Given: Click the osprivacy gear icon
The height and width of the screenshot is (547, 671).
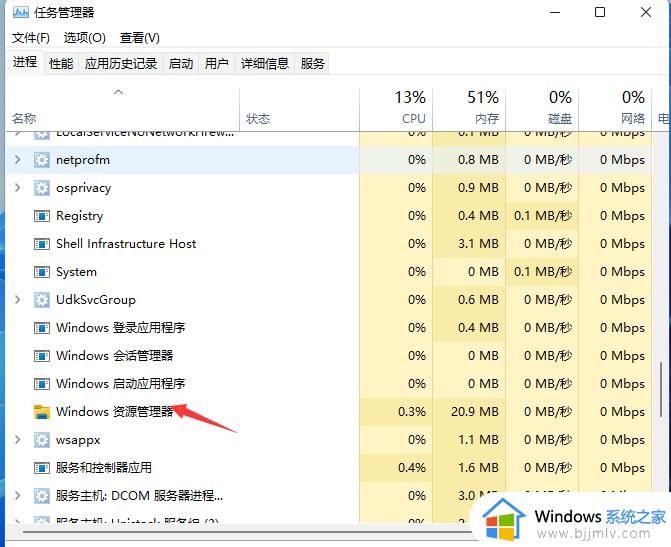Looking at the screenshot, I should [42, 188].
